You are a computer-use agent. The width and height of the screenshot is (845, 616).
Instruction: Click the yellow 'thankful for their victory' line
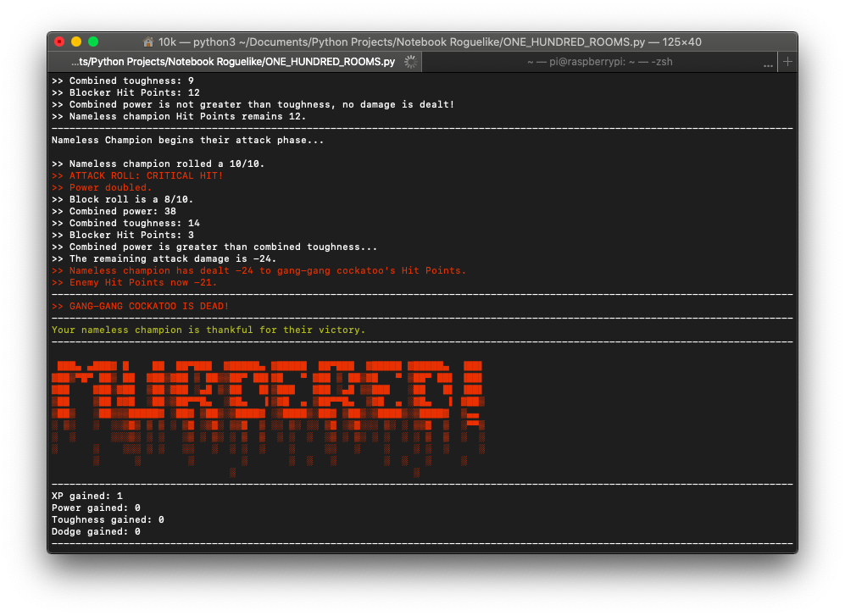208,330
